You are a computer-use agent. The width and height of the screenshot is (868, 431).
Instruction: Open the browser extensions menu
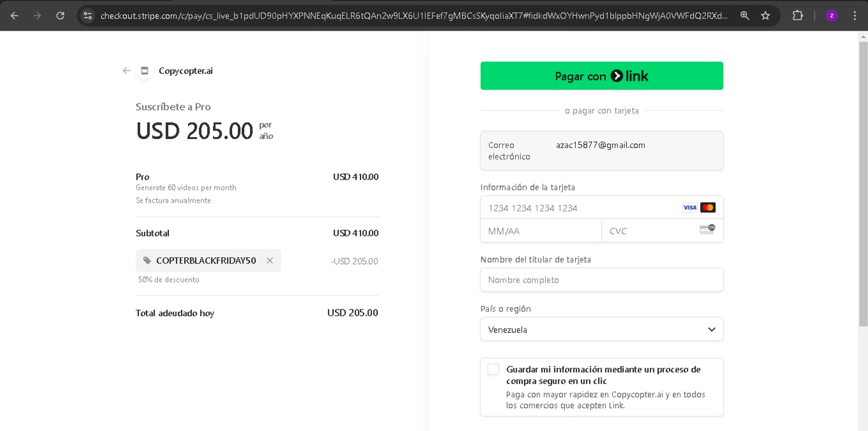click(x=797, y=16)
